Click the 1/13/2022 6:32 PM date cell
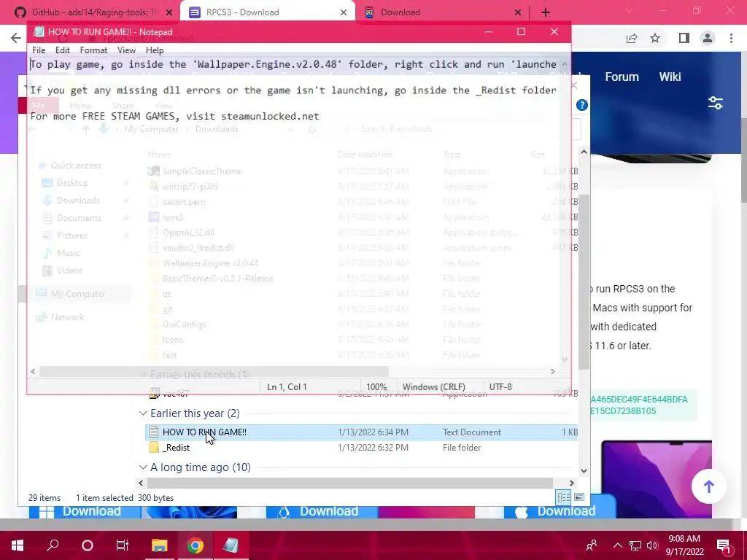The width and height of the screenshot is (747, 560). [x=373, y=448]
